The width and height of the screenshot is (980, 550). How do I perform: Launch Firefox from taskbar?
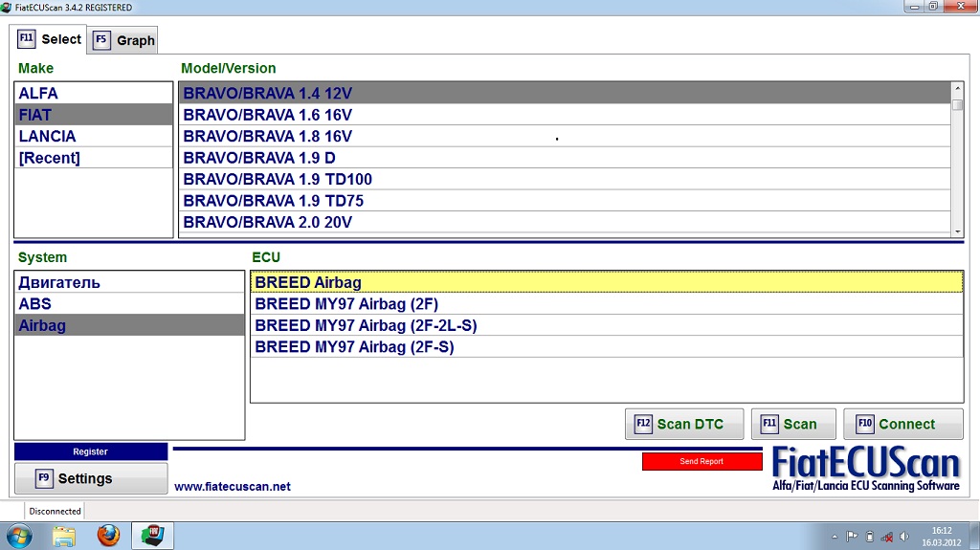pos(108,536)
